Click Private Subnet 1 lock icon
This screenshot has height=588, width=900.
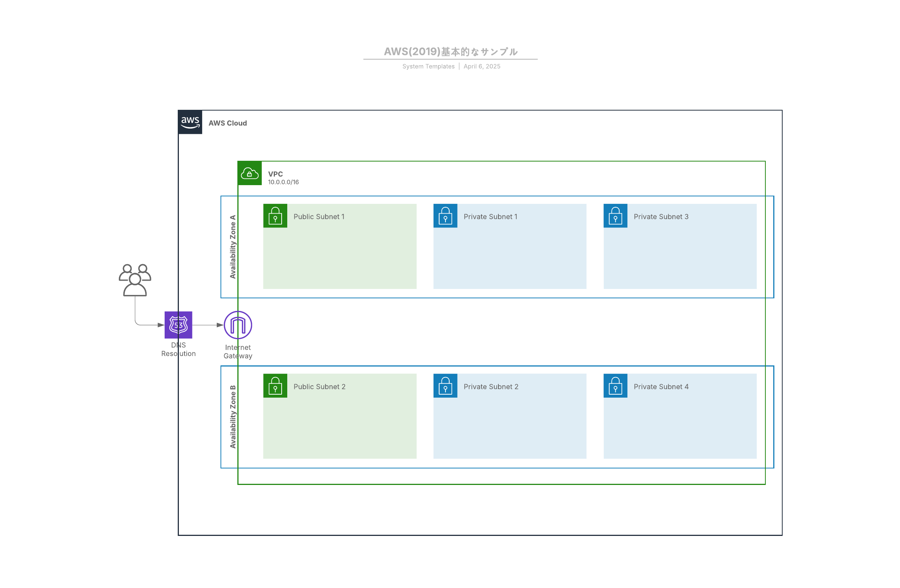(445, 215)
